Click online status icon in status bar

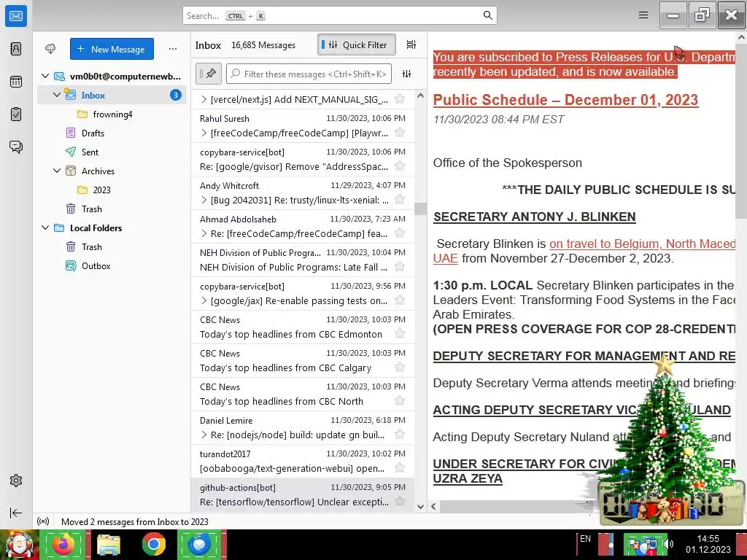pos(43,521)
